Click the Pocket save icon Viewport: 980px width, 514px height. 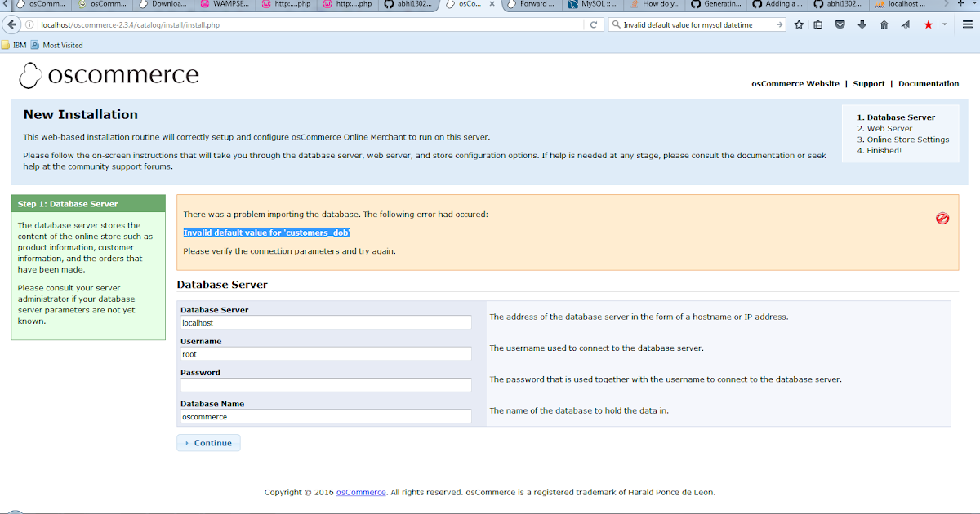pyautogui.click(x=840, y=25)
